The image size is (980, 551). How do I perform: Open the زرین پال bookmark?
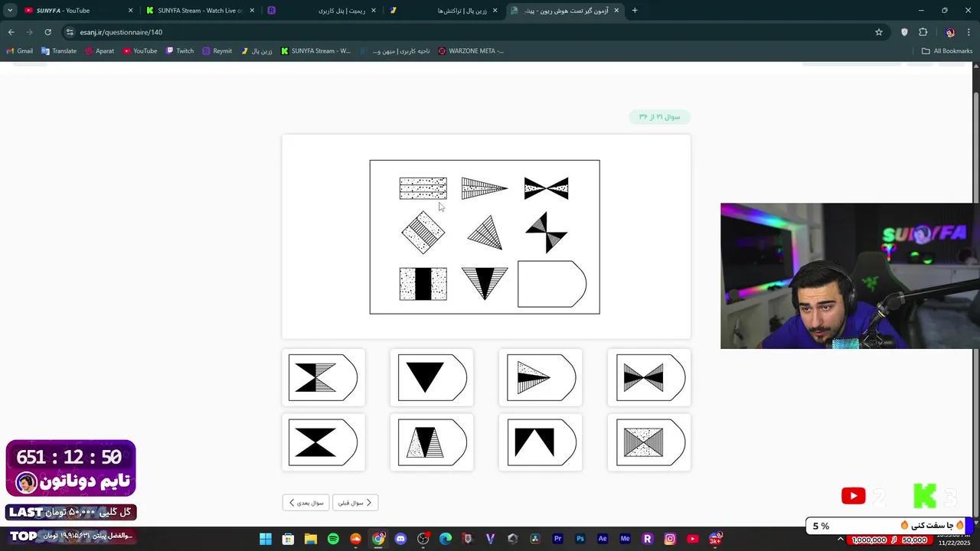(x=256, y=51)
